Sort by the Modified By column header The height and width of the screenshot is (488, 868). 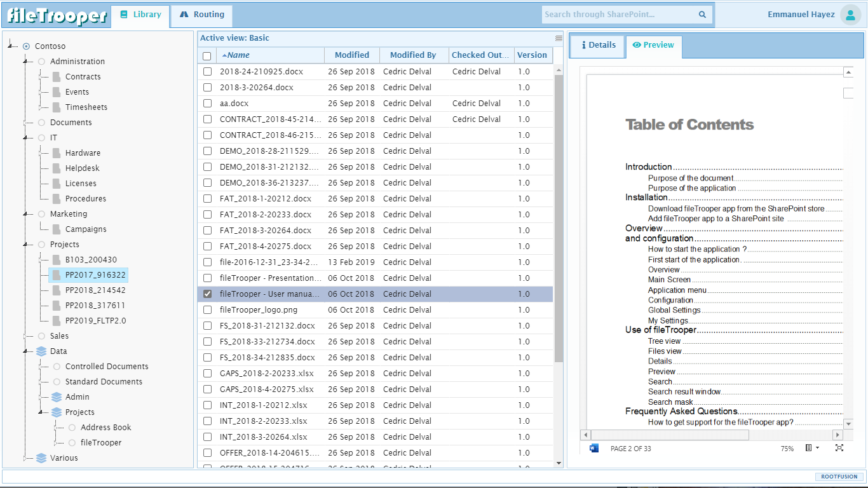pyautogui.click(x=414, y=55)
